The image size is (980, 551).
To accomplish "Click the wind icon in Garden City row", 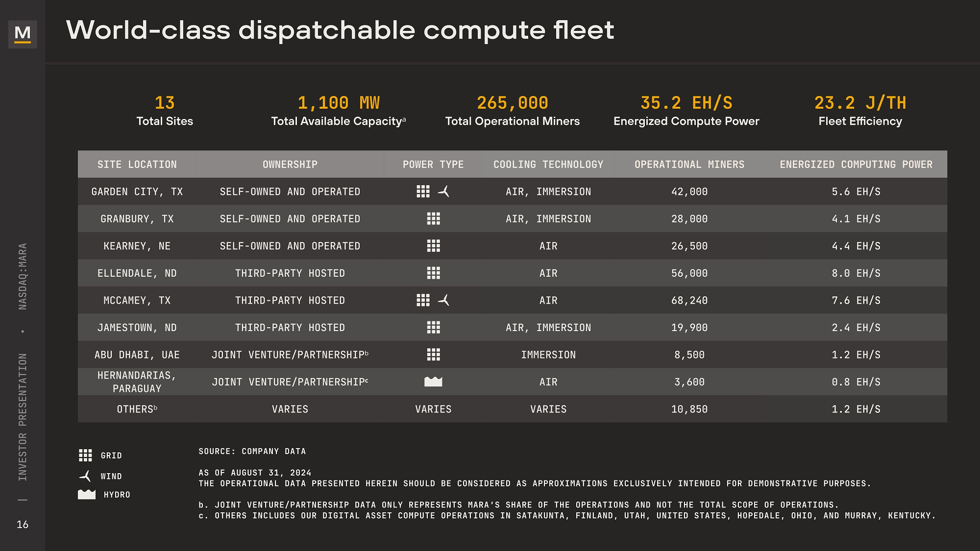I will coord(444,192).
